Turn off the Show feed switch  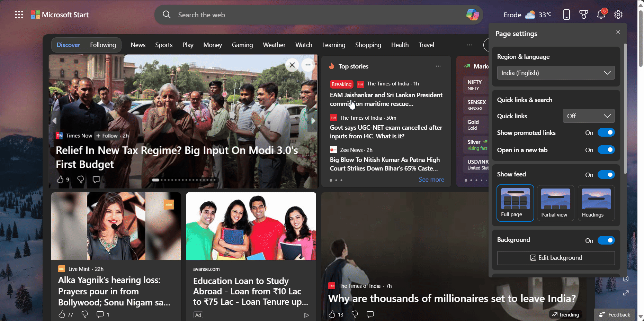pyautogui.click(x=606, y=175)
